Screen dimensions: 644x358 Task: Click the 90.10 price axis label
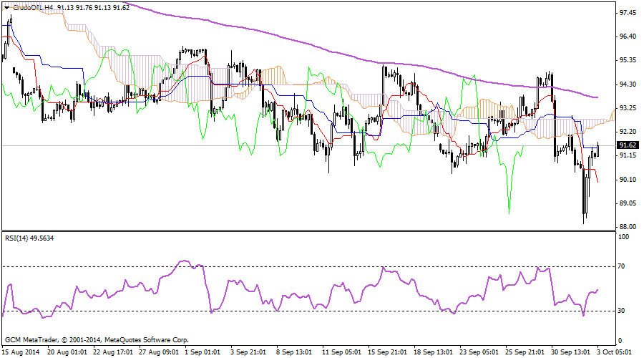tap(629, 179)
